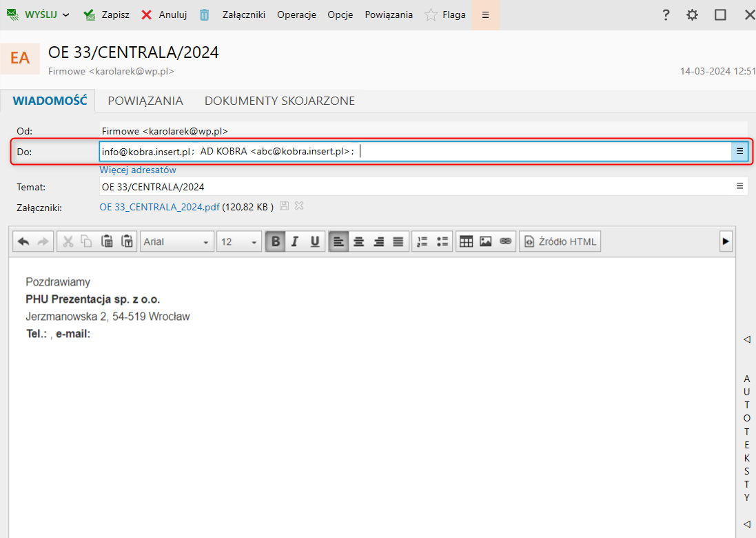Switch to the WIADOMOŚĆ tab

pyautogui.click(x=50, y=101)
